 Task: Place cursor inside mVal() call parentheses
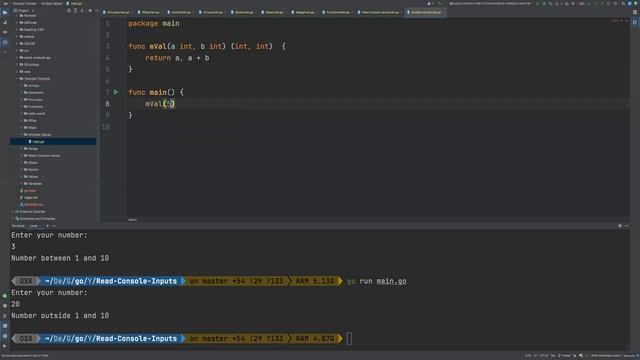(169, 104)
